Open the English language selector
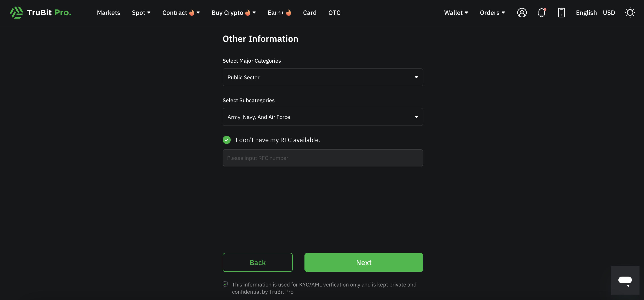Screen dimensions: 644x300 coord(586,13)
